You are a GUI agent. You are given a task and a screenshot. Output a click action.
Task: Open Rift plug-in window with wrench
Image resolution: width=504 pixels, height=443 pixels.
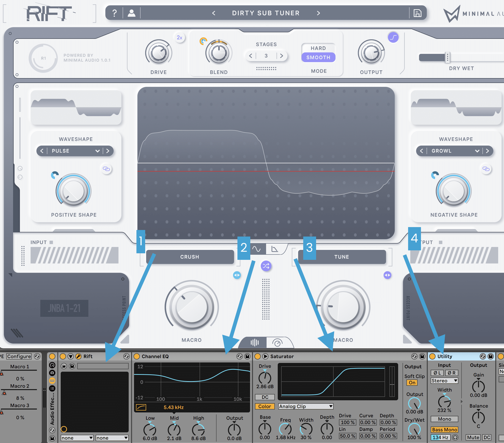coord(78,356)
